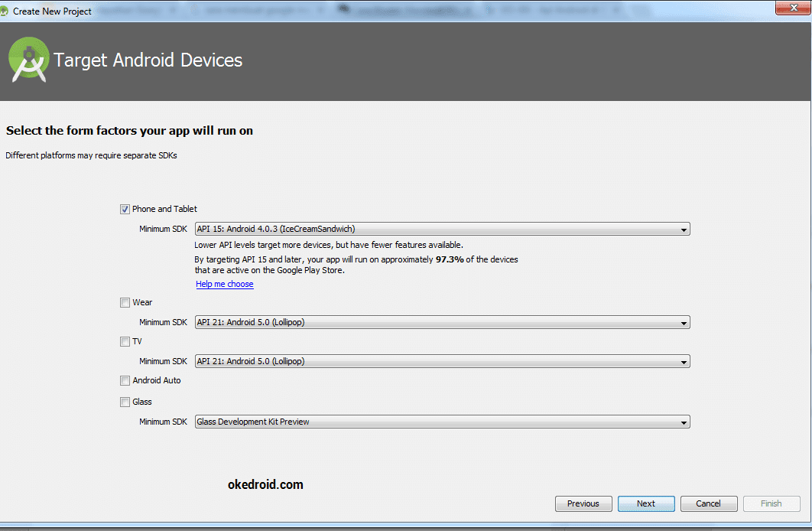Open the Help me choose link
Image resolution: width=812 pixels, height=531 pixels.
pyautogui.click(x=225, y=285)
